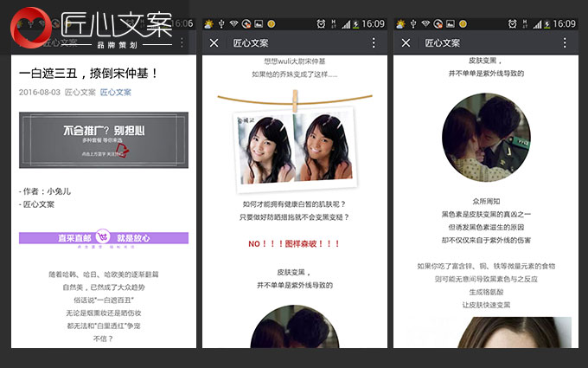The image size is (588, 368).
Task: Tap the line 如果你吃了富含锌、铜、铁等微量元素的食物
Action: pyautogui.click(x=486, y=266)
